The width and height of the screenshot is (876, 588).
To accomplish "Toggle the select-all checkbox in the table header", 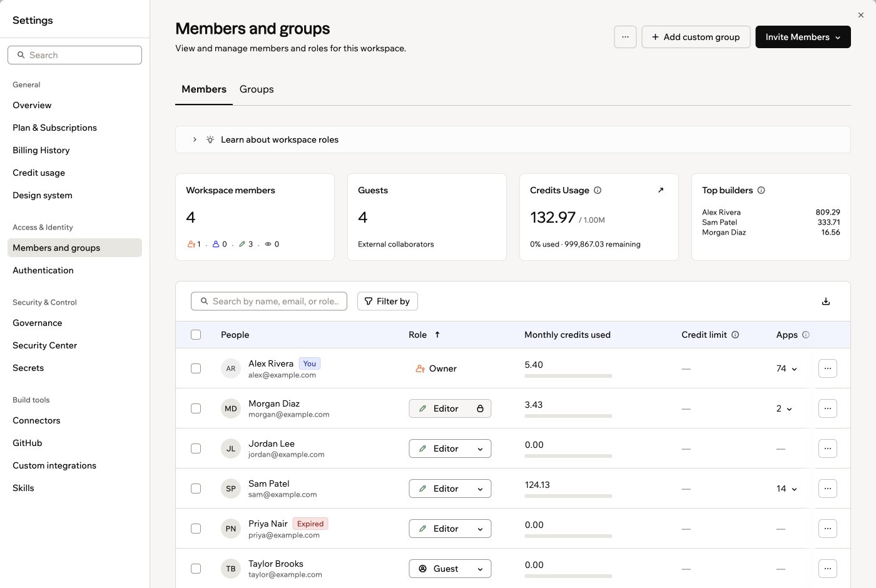I will click(196, 335).
